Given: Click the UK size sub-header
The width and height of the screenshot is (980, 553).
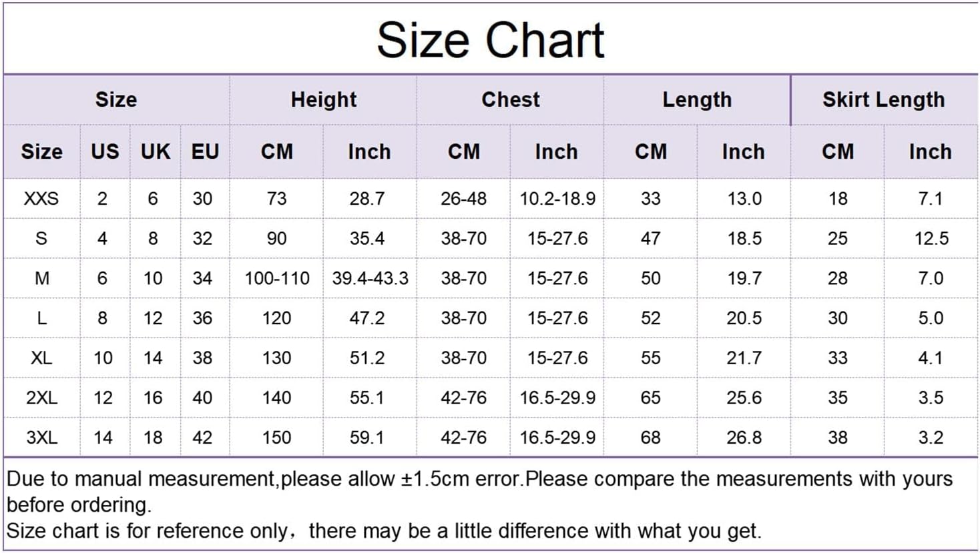Looking at the screenshot, I should 155,151.
